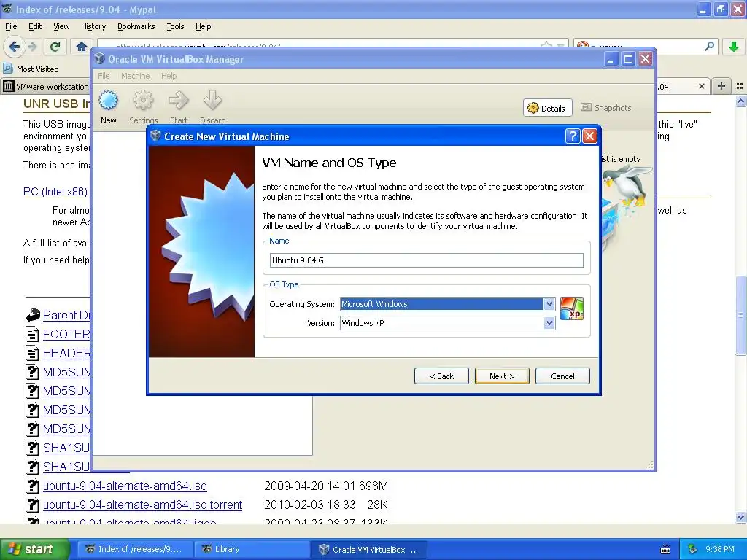Screen dimensions: 747x560
Task: Click the FOOTER file document icon
Action: click(32, 334)
